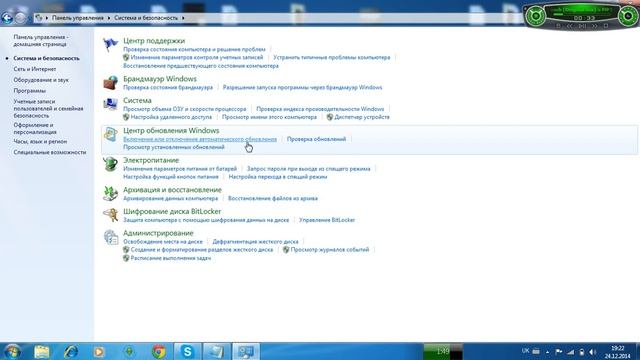Click the network signal tray icon
The image size is (640, 360).
pos(571,352)
